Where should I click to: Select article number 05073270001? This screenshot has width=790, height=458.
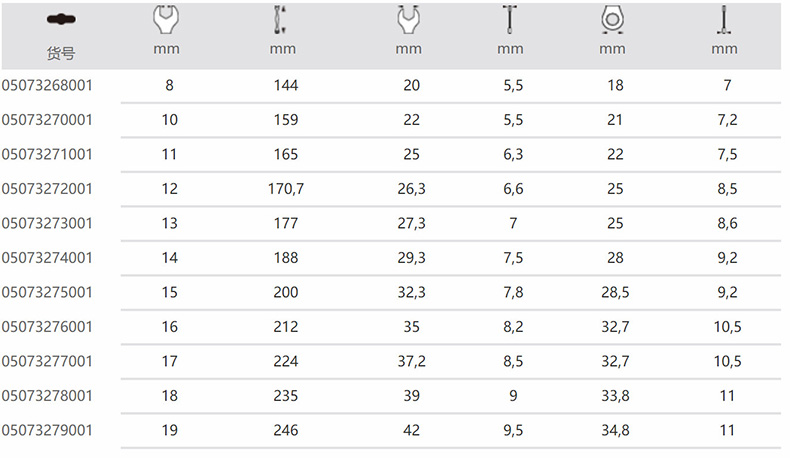click(x=47, y=120)
